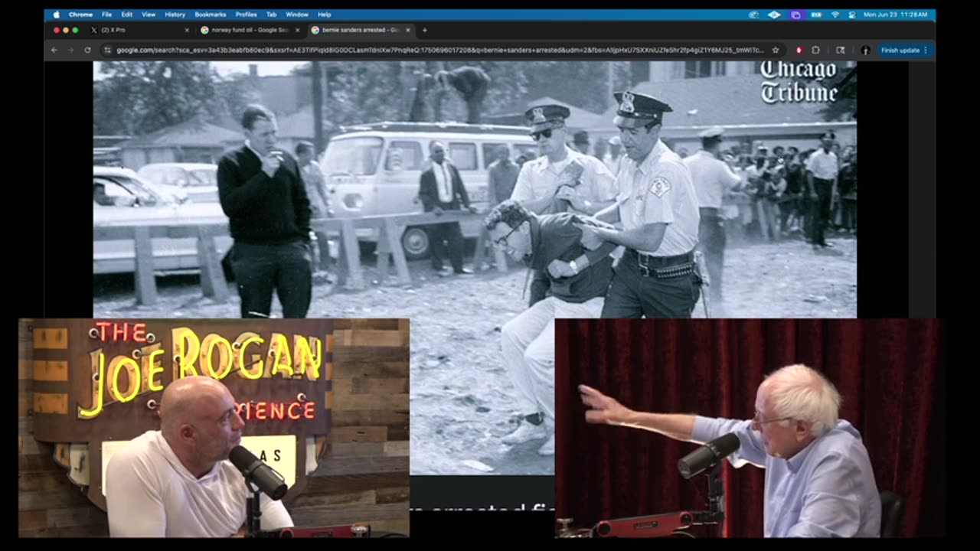The image size is (980, 551).
Task: Close the bernie sanders arrested tab
Action: coord(408,30)
